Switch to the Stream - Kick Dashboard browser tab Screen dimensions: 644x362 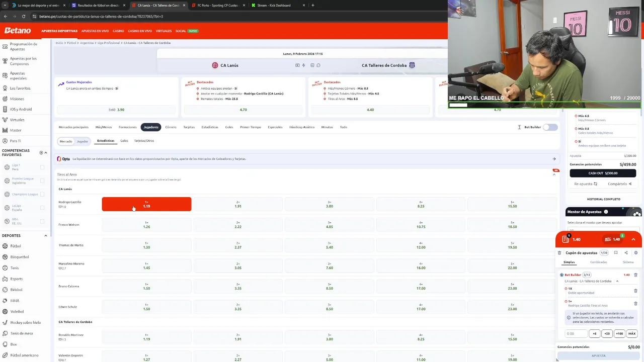(x=274, y=5)
